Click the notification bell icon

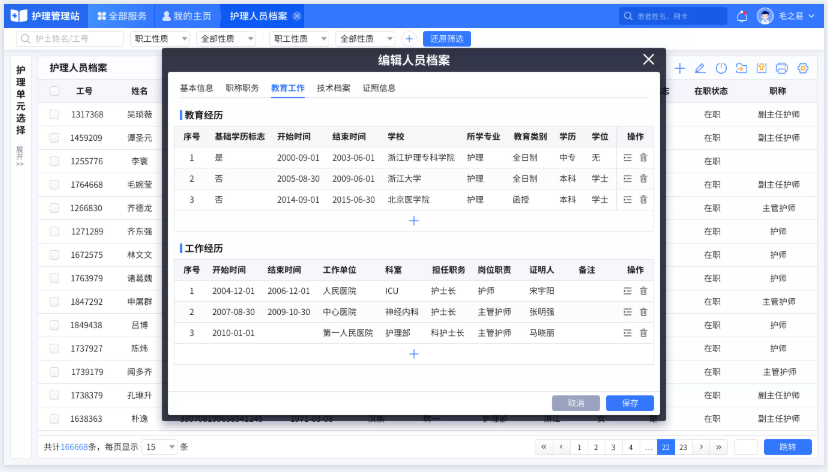(742, 16)
